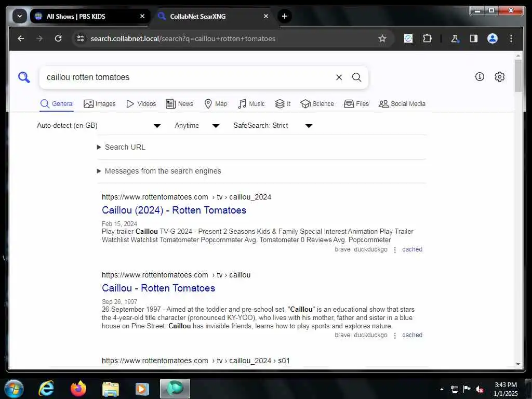This screenshot has height=399, width=532.
Task: Open the Anytime time range dropdown
Action: click(197, 126)
